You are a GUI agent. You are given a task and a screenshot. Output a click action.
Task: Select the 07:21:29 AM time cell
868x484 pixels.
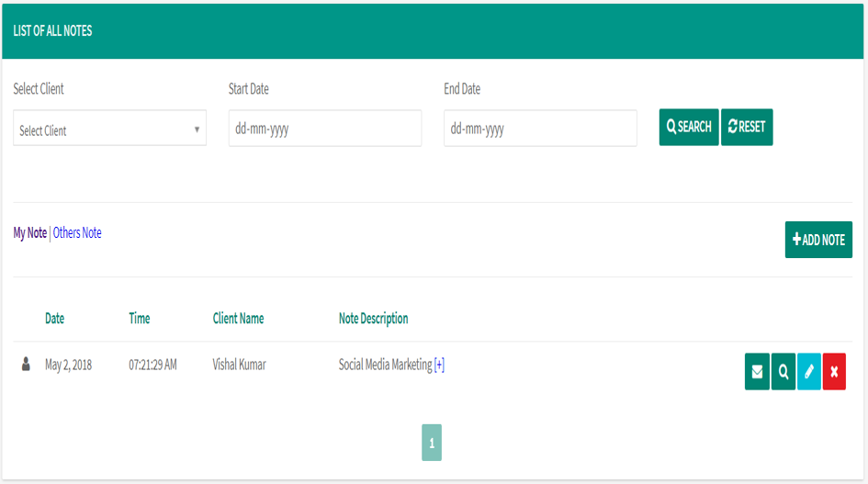point(152,365)
